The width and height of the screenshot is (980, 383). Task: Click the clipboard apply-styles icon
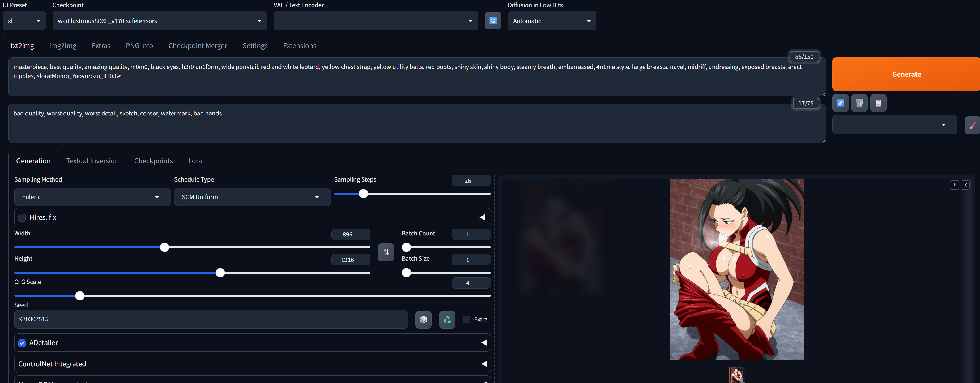(879, 103)
